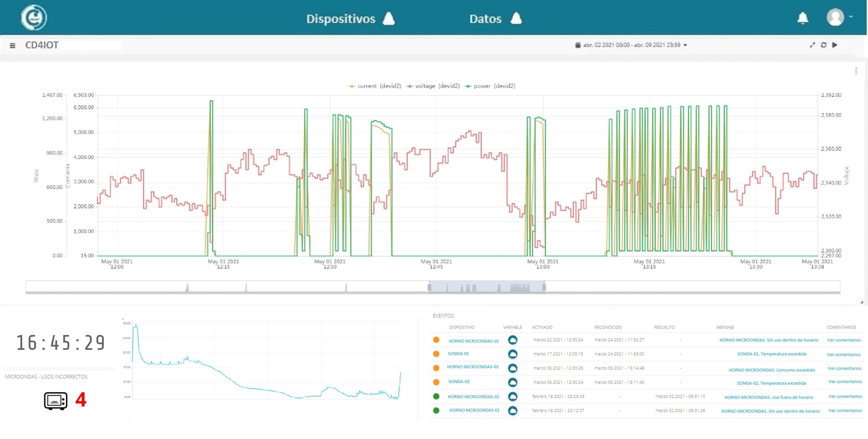
Task: Click left handle of chart range slider
Action: point(429,287)
